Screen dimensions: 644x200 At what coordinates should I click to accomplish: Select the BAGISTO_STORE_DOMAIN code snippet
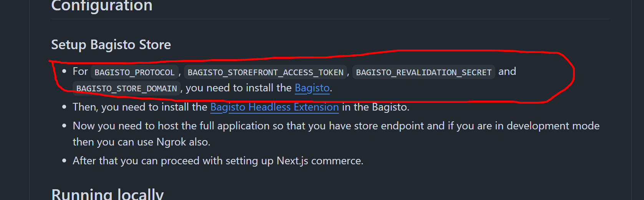coord(127,88)
